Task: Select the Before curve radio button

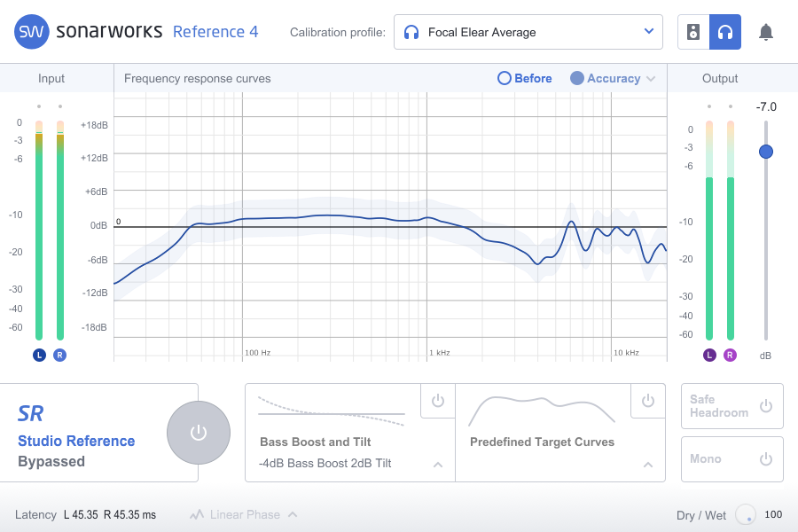Action: click(x=505, y=78)
